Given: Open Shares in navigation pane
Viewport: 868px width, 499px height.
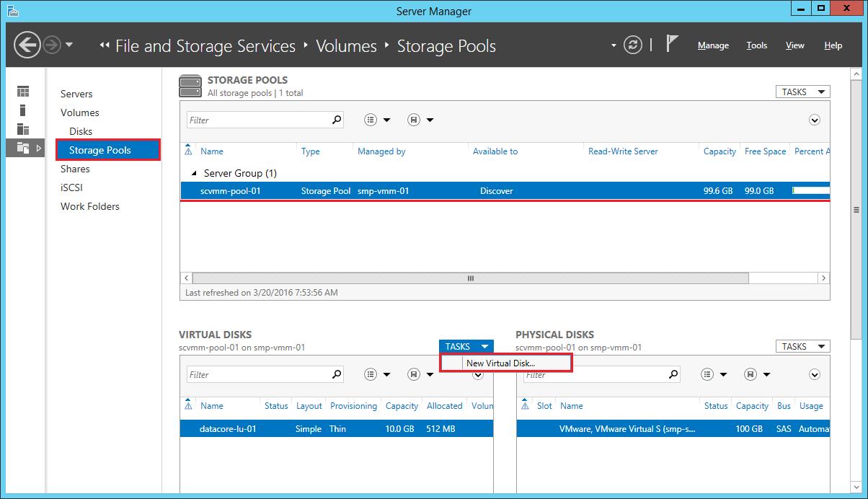Looking at the screenshot, I should [x=75, y=169].
